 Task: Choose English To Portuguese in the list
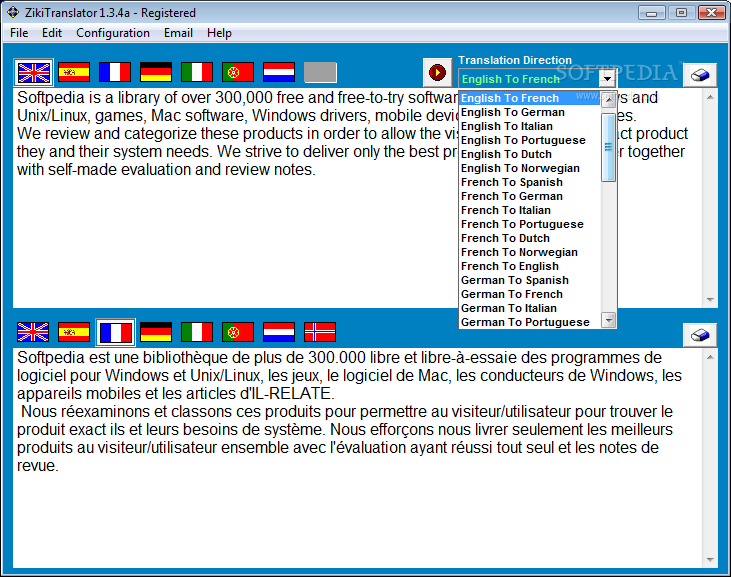pyautogui.click(x=530, y=140)
